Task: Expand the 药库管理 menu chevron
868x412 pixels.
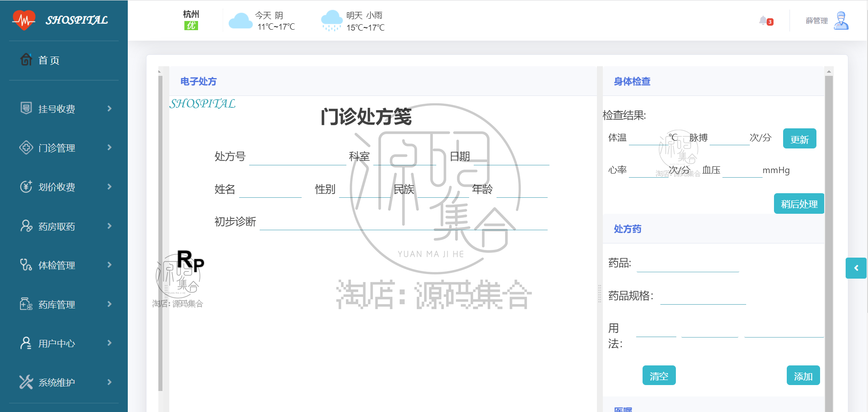Action: [110, 304]
